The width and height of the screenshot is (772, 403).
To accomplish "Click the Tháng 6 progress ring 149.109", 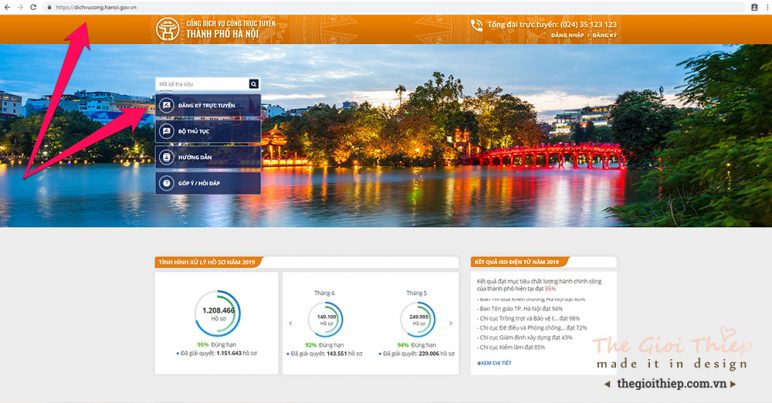I will click(x=325, y=319).
